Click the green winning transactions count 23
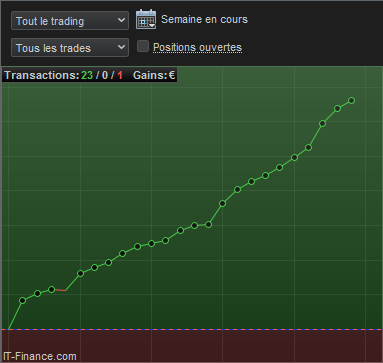The width and height of the screenshot is (383, 363). coord(87,75)
